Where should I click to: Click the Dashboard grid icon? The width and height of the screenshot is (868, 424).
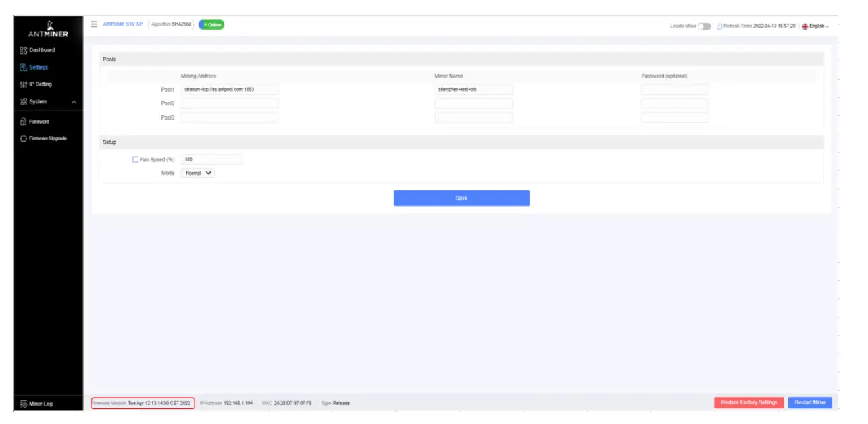point(24,50)
